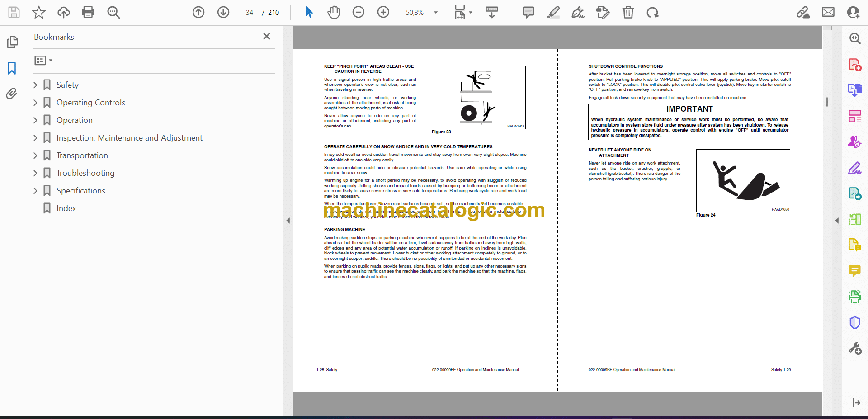Open the zoom level dropdown
This screenshot has width=868, height=419.
tap(436, 13)
